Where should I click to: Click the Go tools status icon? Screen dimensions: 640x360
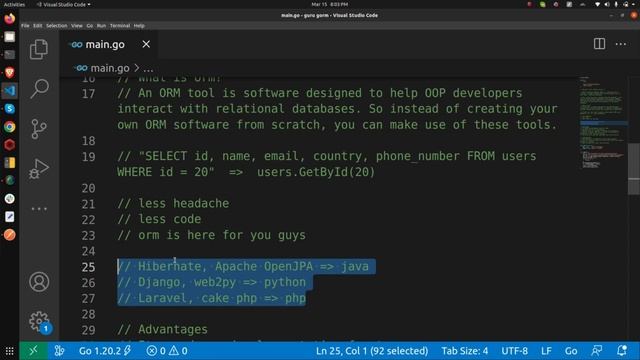60,351
